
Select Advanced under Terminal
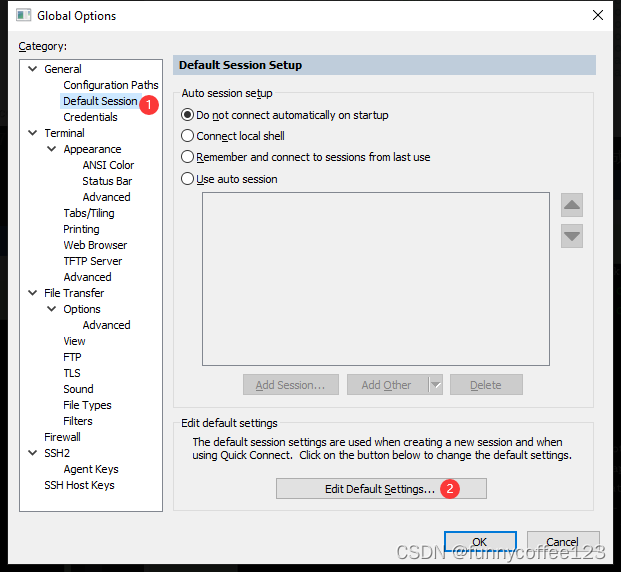coord(87,277)
